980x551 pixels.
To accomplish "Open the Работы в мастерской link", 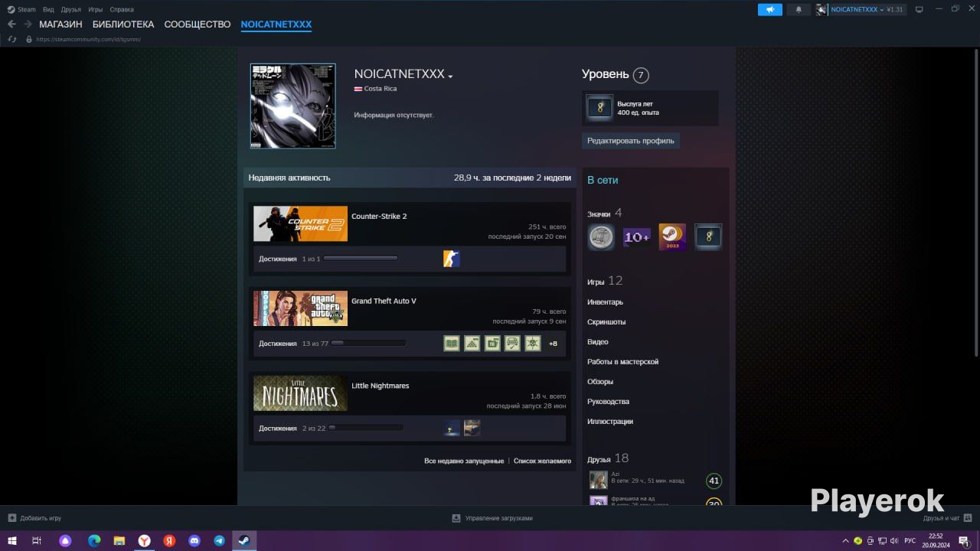I will (x=622, y=362).
